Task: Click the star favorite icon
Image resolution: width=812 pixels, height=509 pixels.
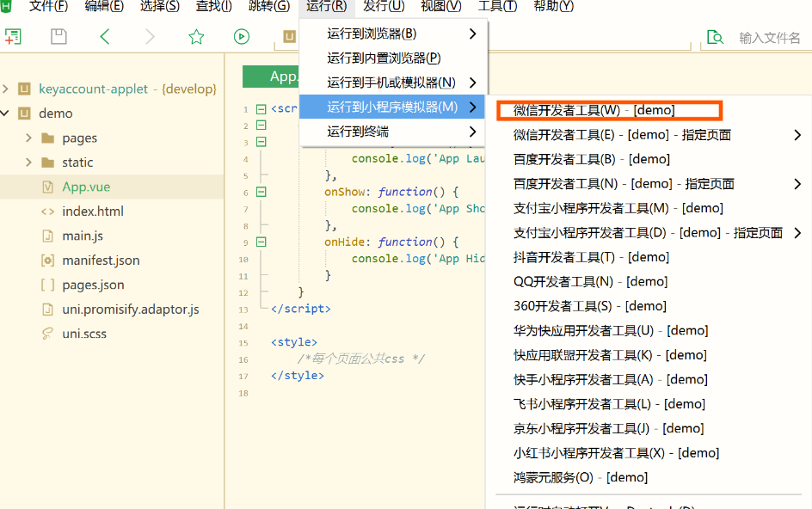Action: [x=196, y=37]
